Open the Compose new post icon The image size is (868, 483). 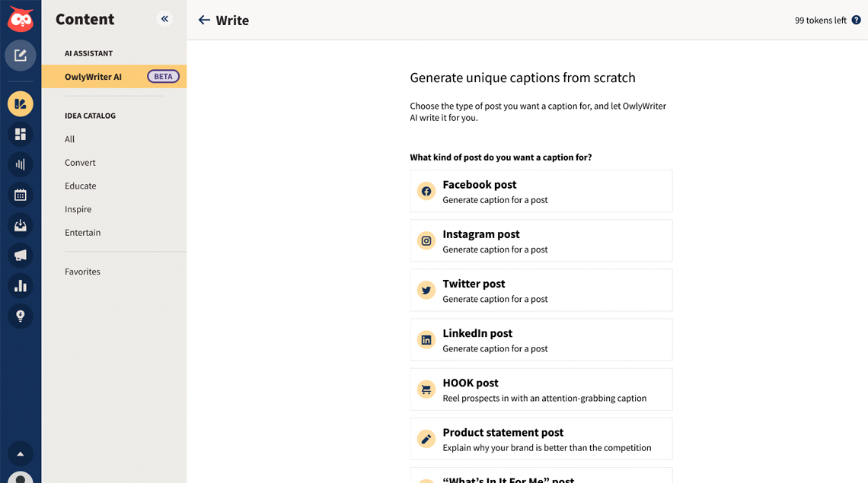point(21,56)
